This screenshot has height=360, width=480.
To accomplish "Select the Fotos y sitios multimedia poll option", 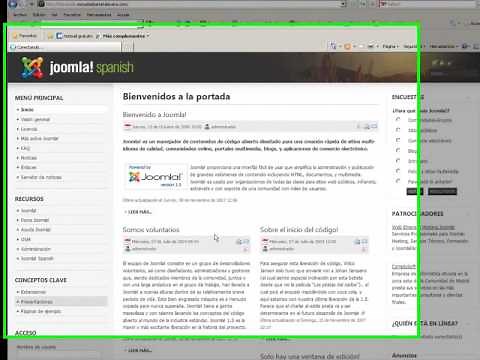I will (x=398, y=171).
